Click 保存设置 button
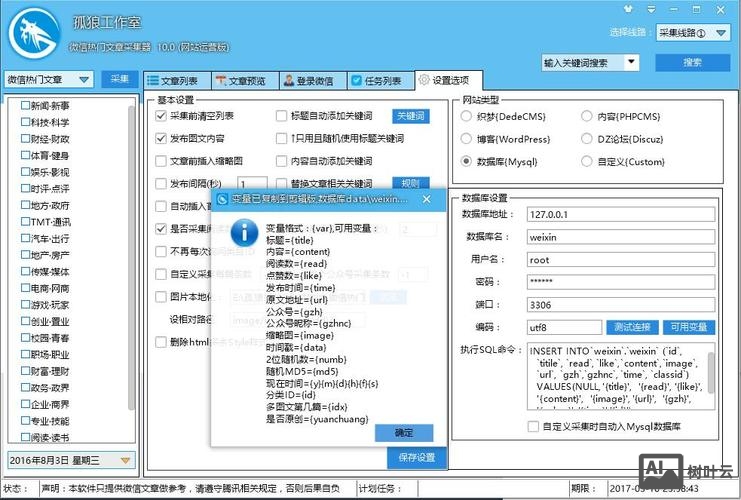Screen dimensions: 741x500 pos(417,457)
